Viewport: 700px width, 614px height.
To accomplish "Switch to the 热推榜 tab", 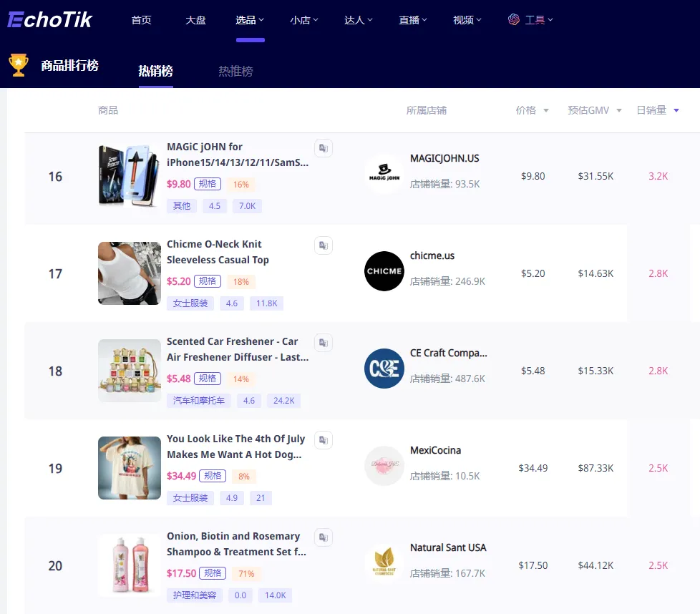I will (x=235, y=71).
